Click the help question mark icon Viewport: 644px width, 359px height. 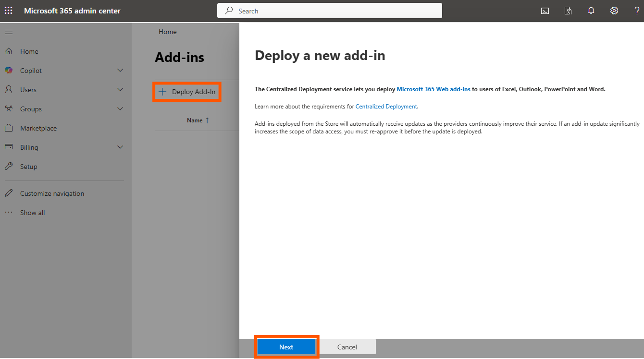pyautogui.click(x=637, y=11)
